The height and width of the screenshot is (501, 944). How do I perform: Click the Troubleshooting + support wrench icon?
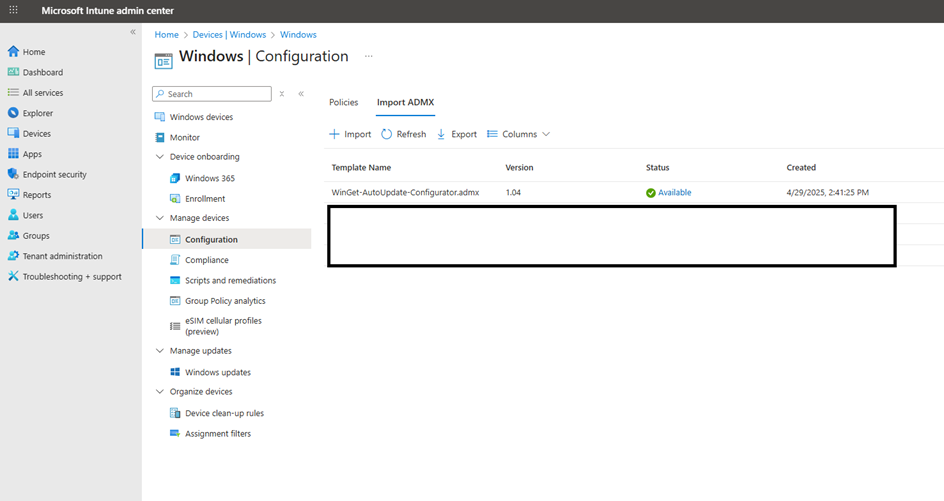click(13, 276)
